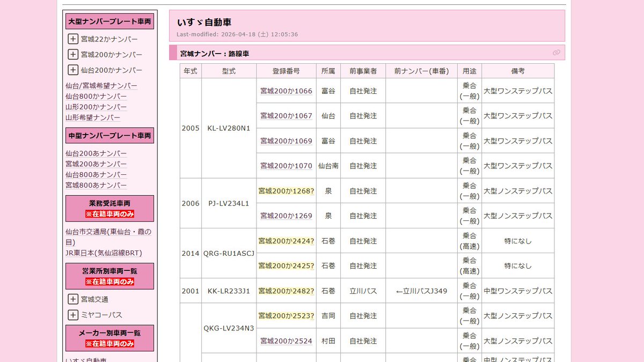Click the 大型ナンバープレート車両 sidebar header

[109, 21]
